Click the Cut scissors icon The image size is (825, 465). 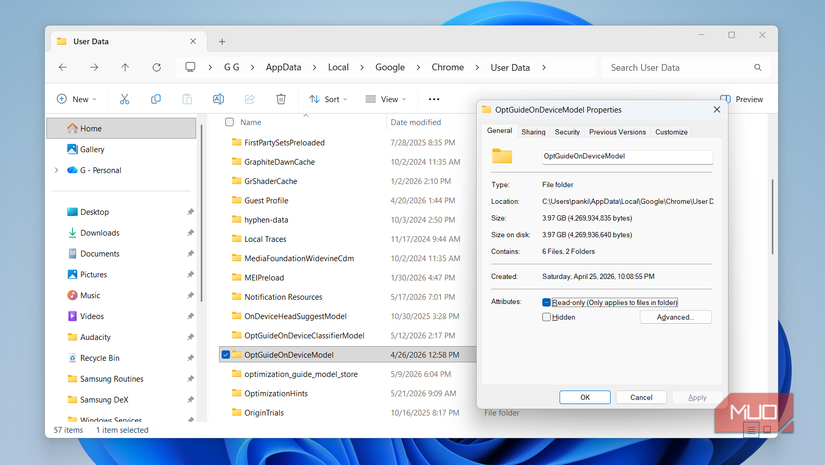pyautogui.click(x=124, y=99)
